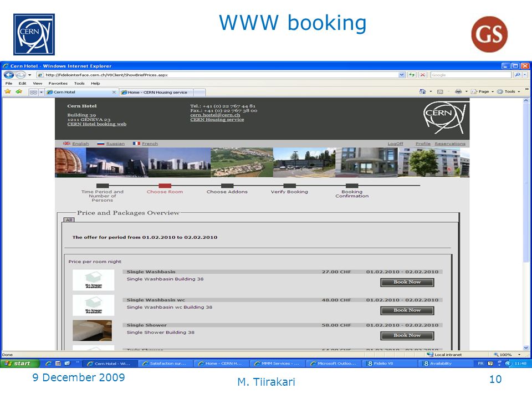Click the Home page icon in toolbar
The image size is (532, 399).
(422, 91)
